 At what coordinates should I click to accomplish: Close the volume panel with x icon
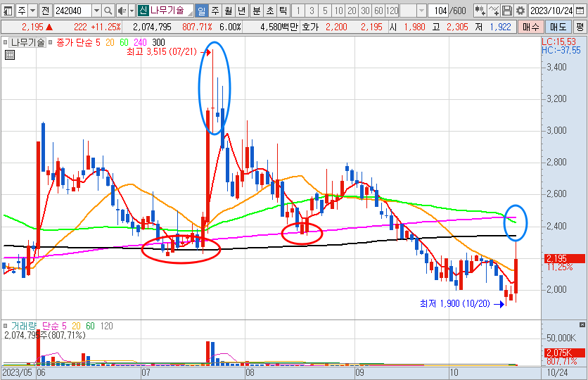point(582,324)
